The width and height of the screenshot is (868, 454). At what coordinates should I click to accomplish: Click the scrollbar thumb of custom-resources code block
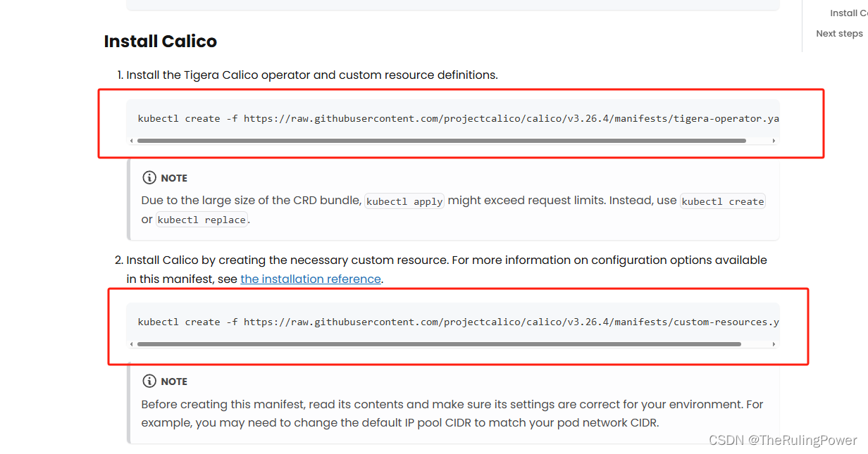coord(439,344)
